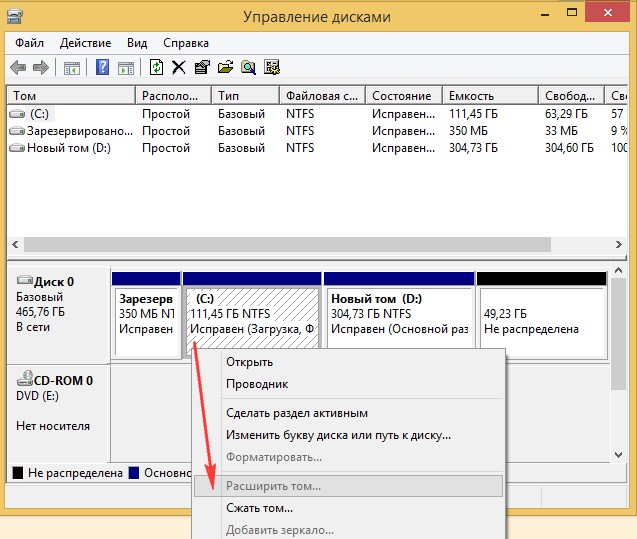The image size is (637, 539).
Task: Minimize the Управление дисками window
Action: tap(545, 14)
